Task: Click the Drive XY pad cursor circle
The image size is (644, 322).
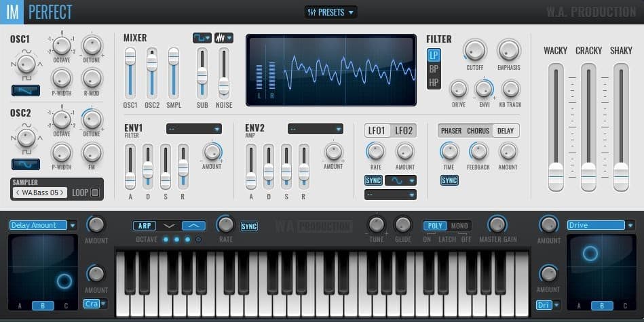Action: [590, 254]
